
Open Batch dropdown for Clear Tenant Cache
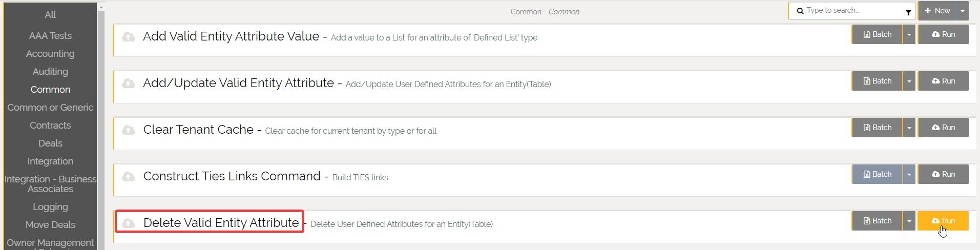[909, 128]
